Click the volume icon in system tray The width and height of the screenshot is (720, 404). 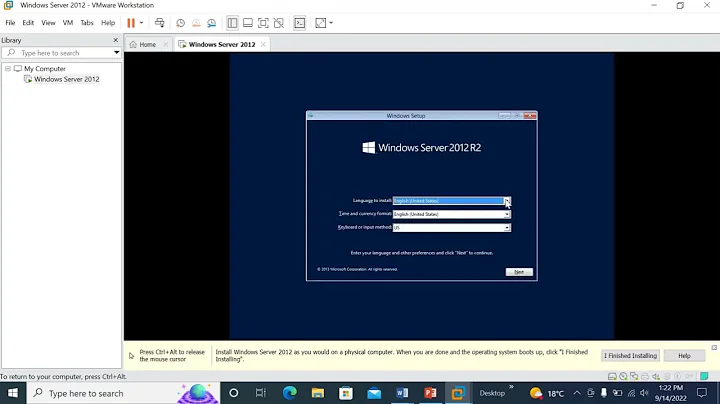tap(644, 393)
